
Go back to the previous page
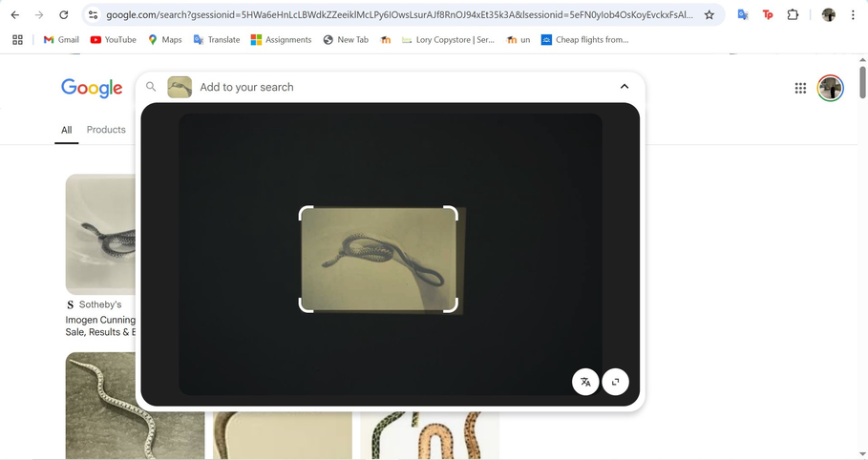coord(15,15)
